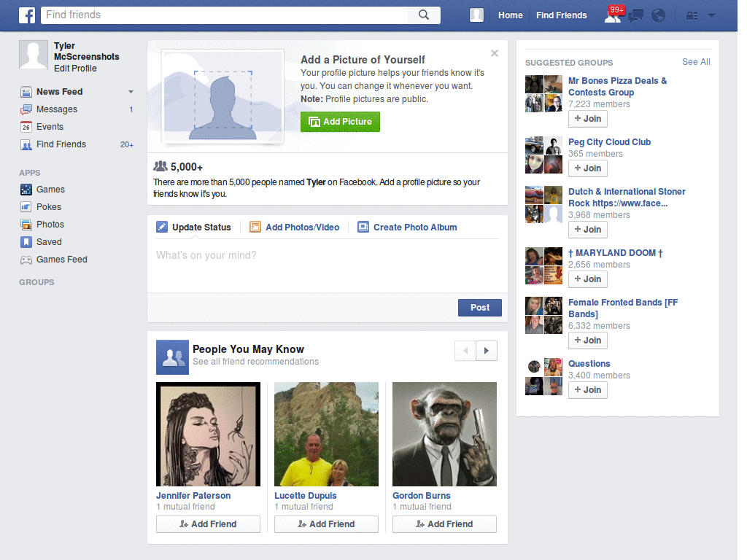747x560 pixels.
Task: Click the Pokes app icon
Action: [26, 207]
